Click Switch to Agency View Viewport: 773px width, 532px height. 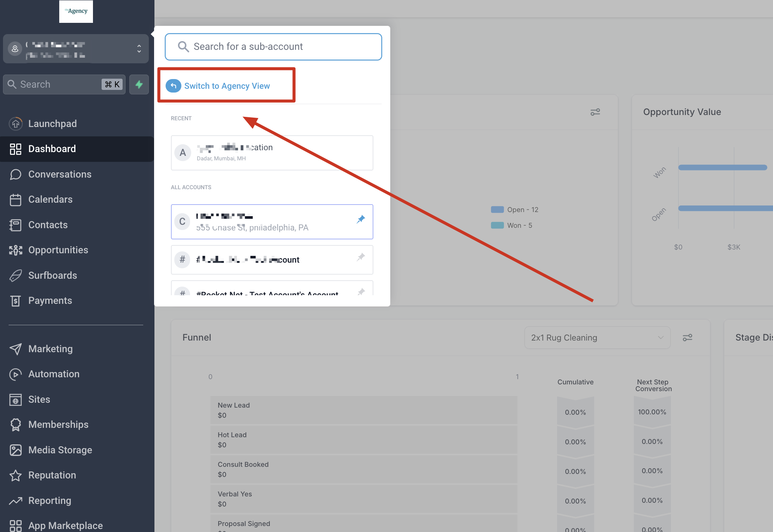227,85
